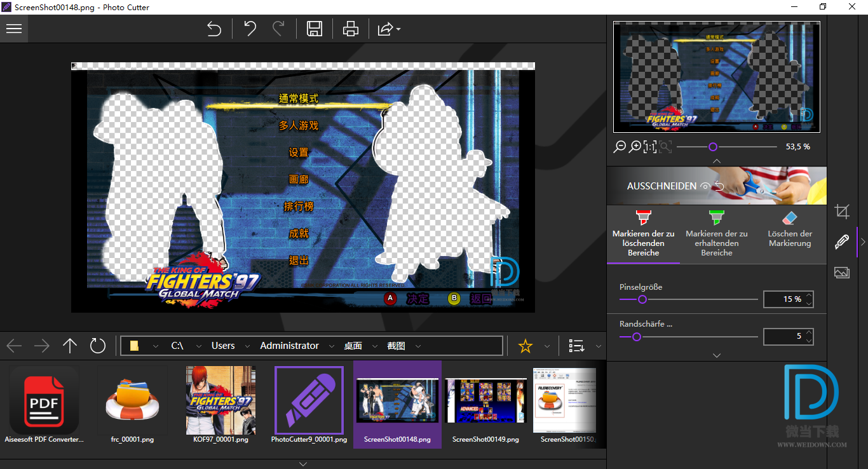Screen dimensions: 868x469
Task: Open the share/export button
Action: coord(385,29)
